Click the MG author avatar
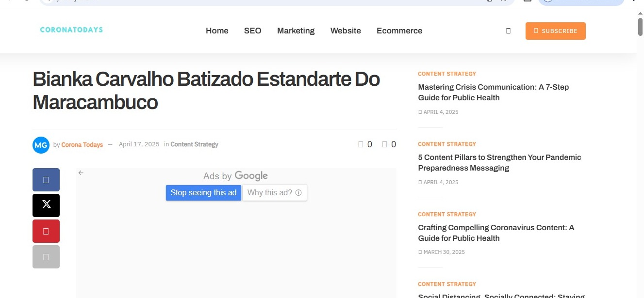The image size is (644, 298). coord(41,145)
